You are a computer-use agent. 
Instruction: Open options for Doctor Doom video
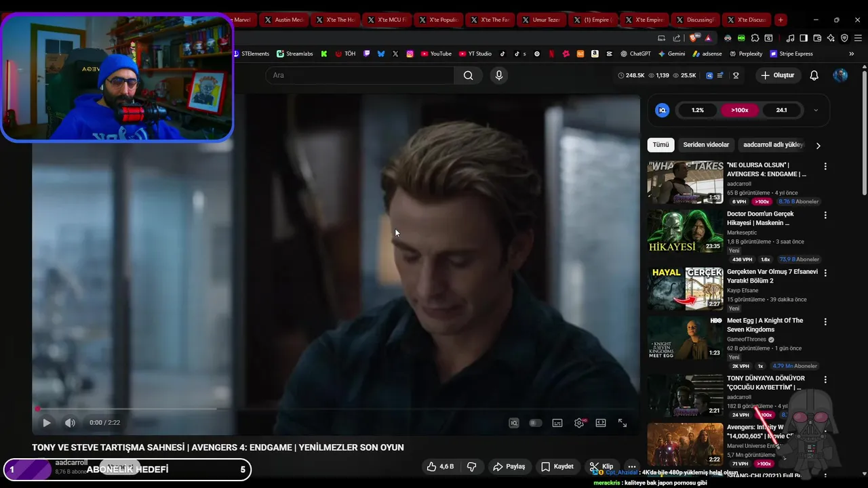click(x=825, y=216)
